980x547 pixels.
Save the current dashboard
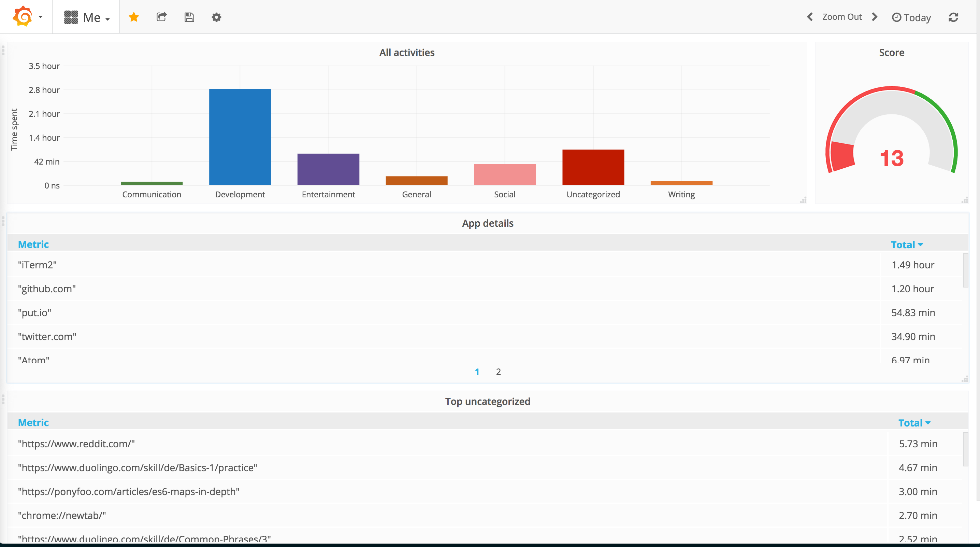[189, 17]
